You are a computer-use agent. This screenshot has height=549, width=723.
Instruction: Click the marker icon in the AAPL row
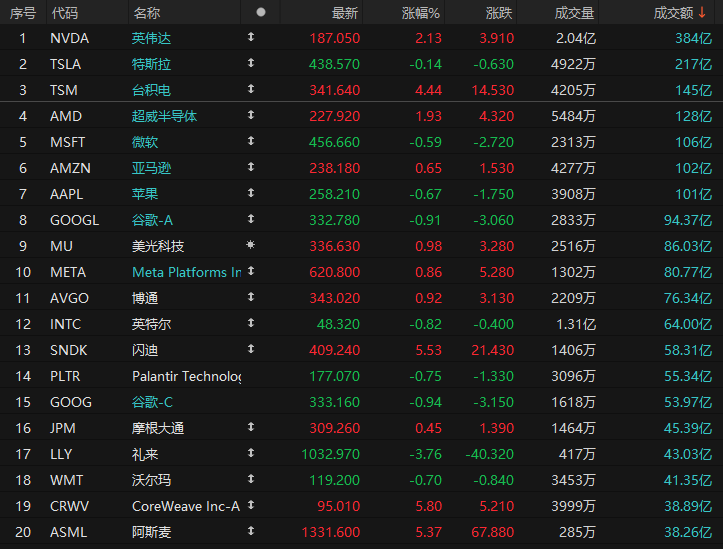click(x=251, y=193)
